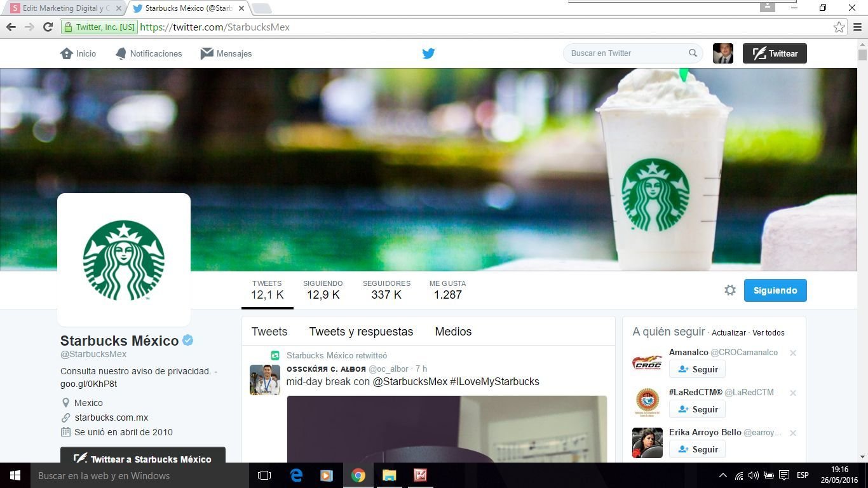Close the Marketing Digital browser tab
Image resolution: width=868 pixels, height=488 pixels.
(x=118, y=8)
